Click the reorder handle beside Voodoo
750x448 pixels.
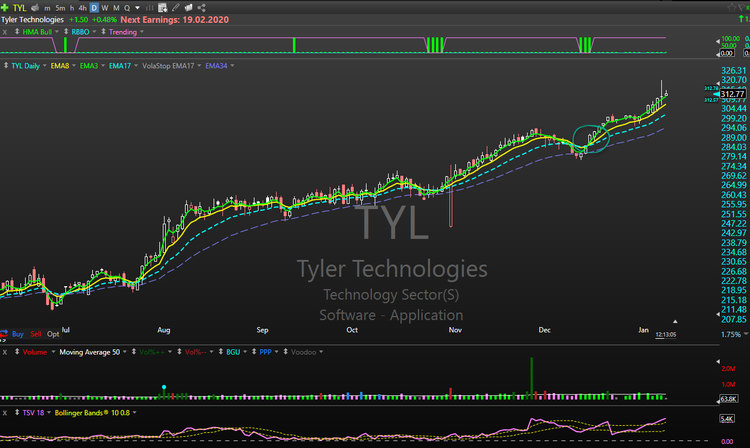[286, 351]
